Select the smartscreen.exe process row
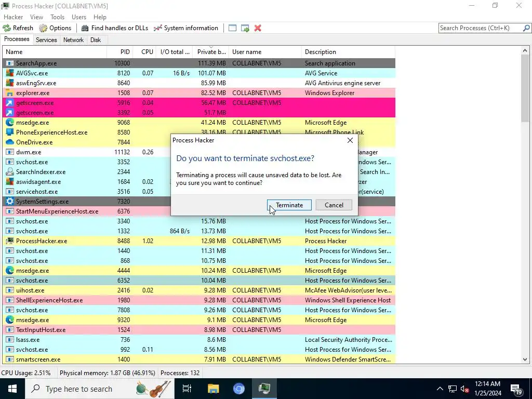Viewport: 532px width, 399px height. pos(199,360)
